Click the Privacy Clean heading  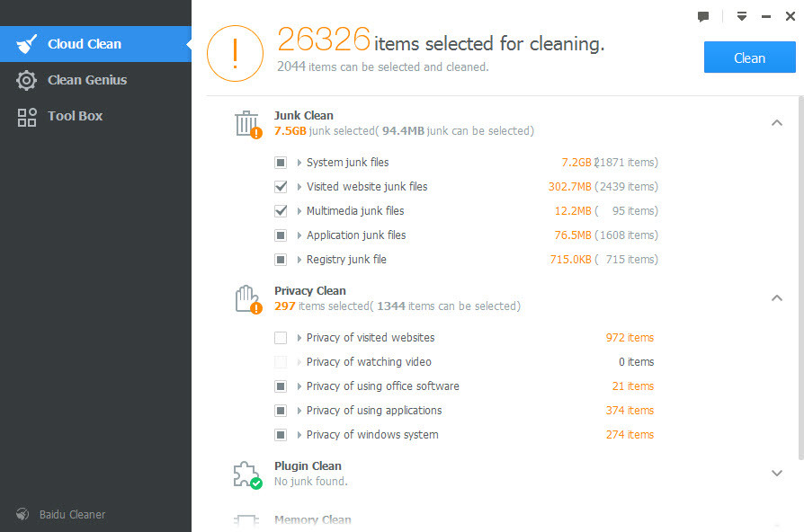click(309, 291)
